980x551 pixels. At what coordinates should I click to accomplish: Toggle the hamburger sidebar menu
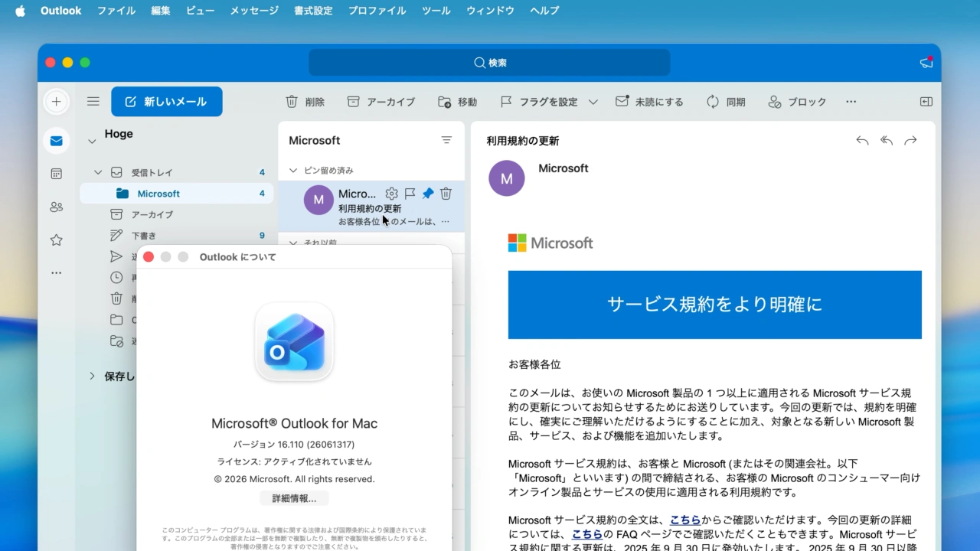coord(93,101)
